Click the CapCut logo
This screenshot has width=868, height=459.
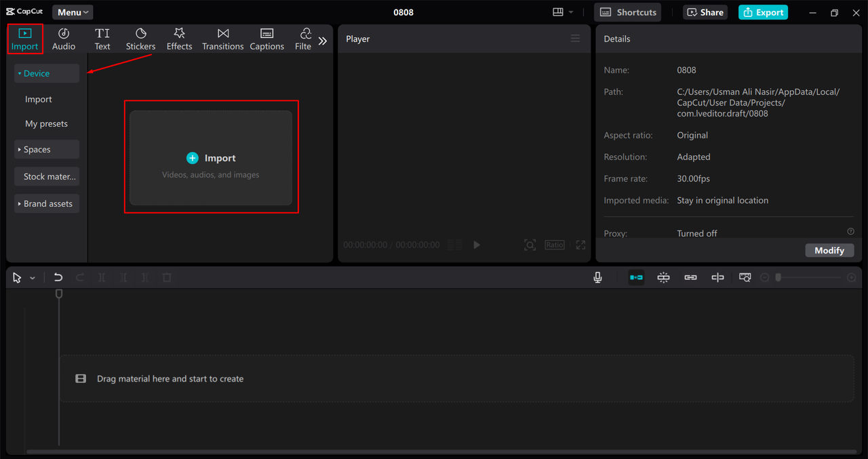[x=24, y=12]
